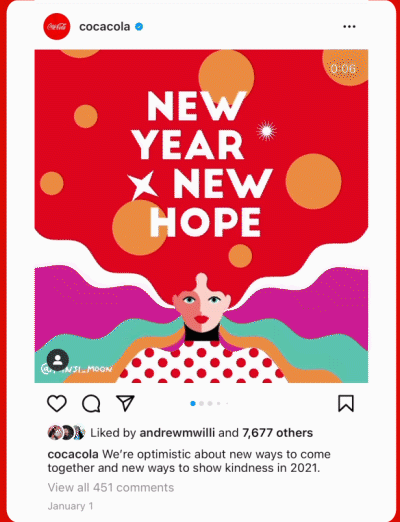Click the 0:06 video timer
Viewport: 400px width, 522px height.
[x=343, y=69]
